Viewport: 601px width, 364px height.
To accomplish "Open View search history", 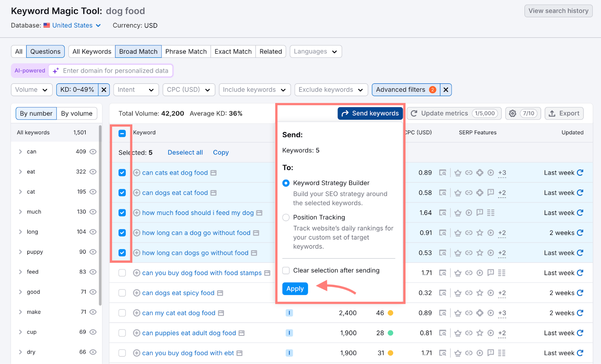I will 558,11.
